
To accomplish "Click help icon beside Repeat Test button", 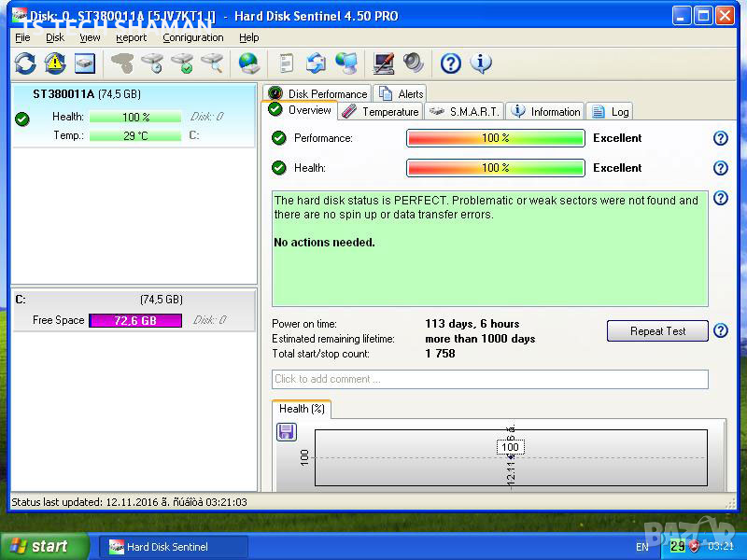I will (720, 330).
